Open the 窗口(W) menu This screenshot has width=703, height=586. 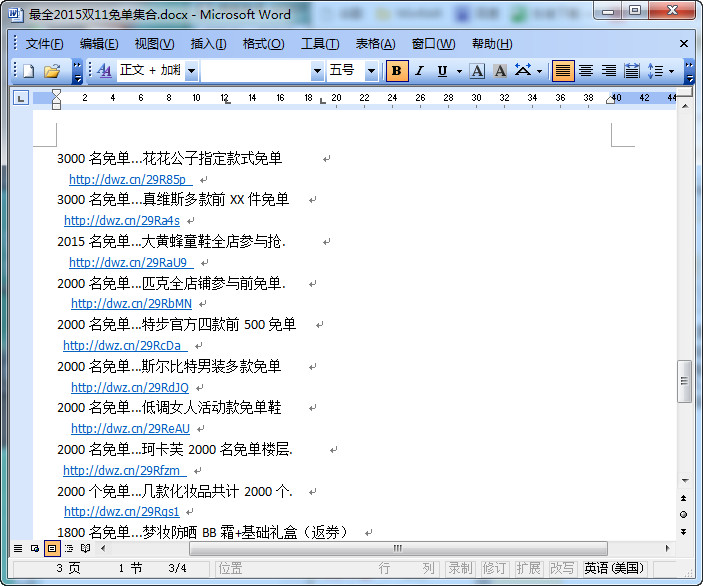coord(433,44)
